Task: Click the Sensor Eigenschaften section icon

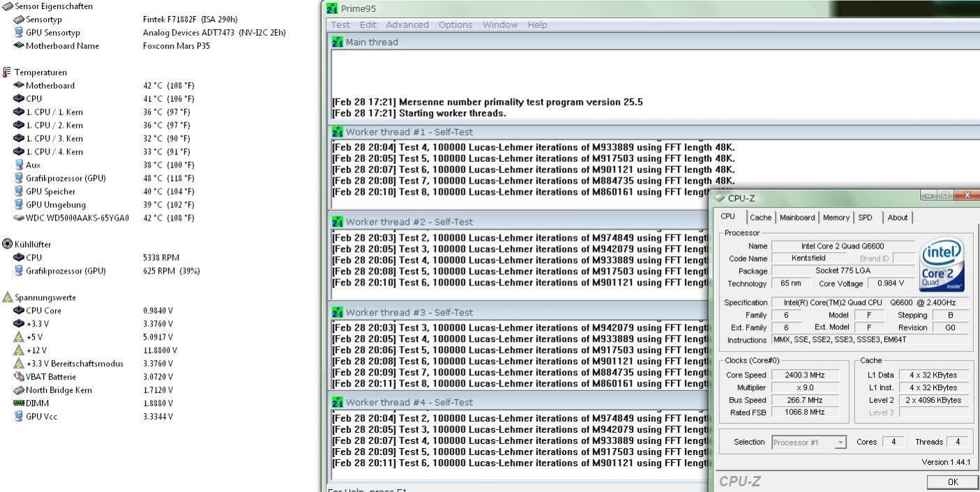Action: [7, 6]
